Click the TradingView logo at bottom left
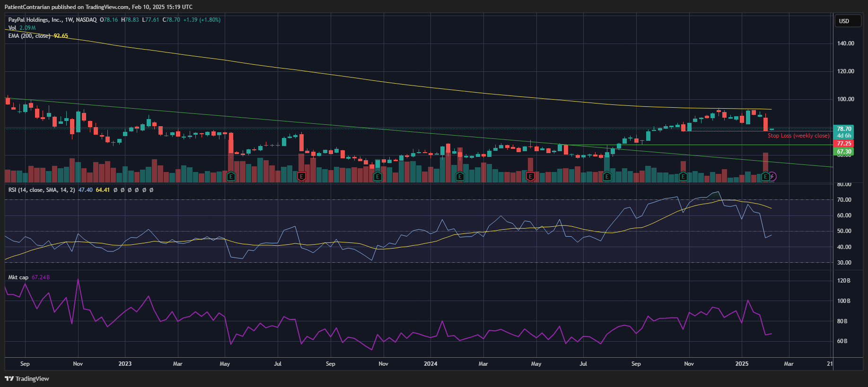 point(27,378)
